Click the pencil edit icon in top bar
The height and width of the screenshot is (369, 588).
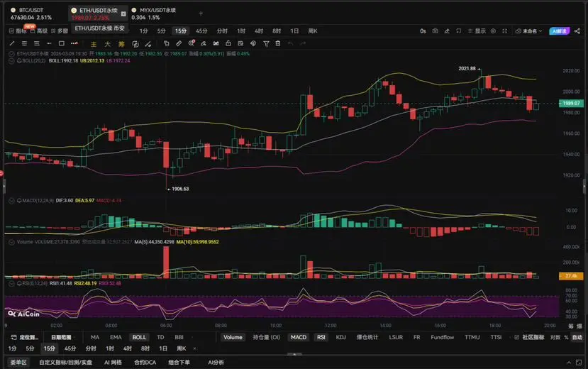pos(447,31)
